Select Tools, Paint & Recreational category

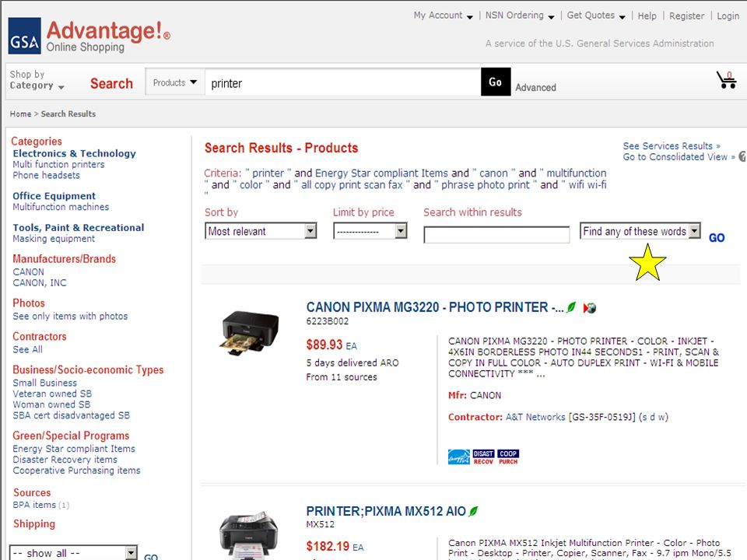coord(78,227)
